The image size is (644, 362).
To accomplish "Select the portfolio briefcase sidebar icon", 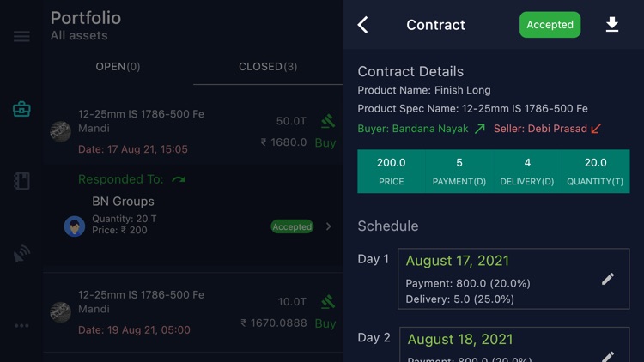I will (x=21, y=109).
